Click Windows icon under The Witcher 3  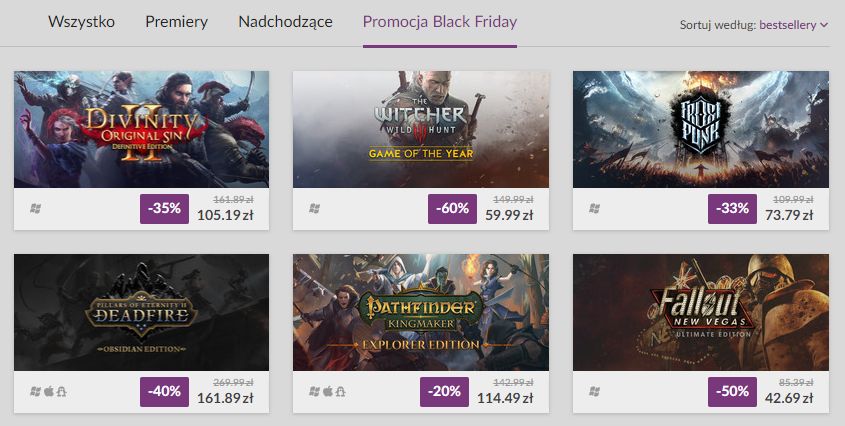point(315,209)
